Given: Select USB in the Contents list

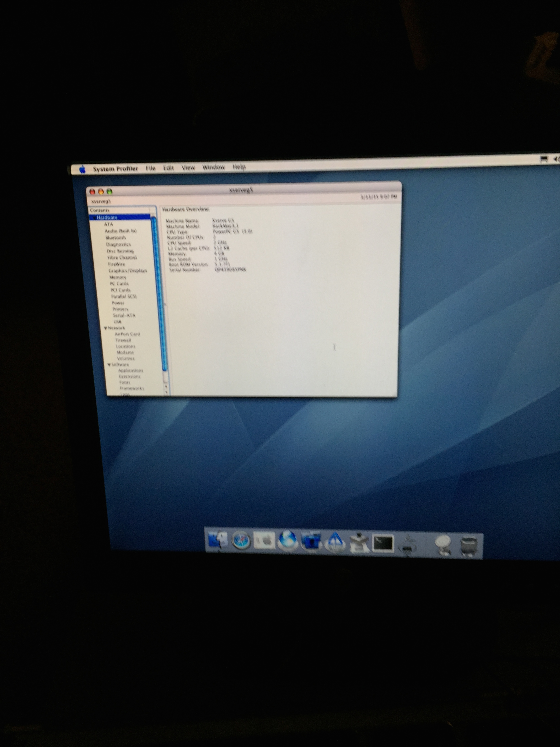Looking at the screenshot, I should point(117,322).
